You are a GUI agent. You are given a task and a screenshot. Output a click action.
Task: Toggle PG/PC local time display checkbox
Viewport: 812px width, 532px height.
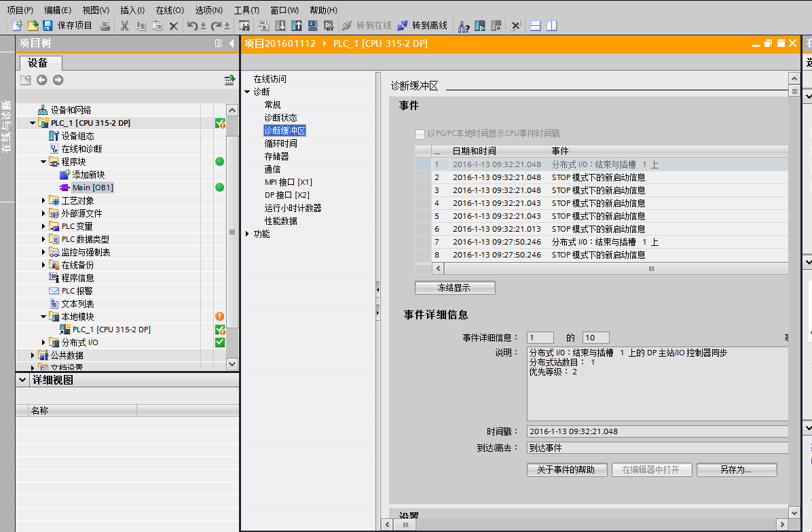click(420, 134)
